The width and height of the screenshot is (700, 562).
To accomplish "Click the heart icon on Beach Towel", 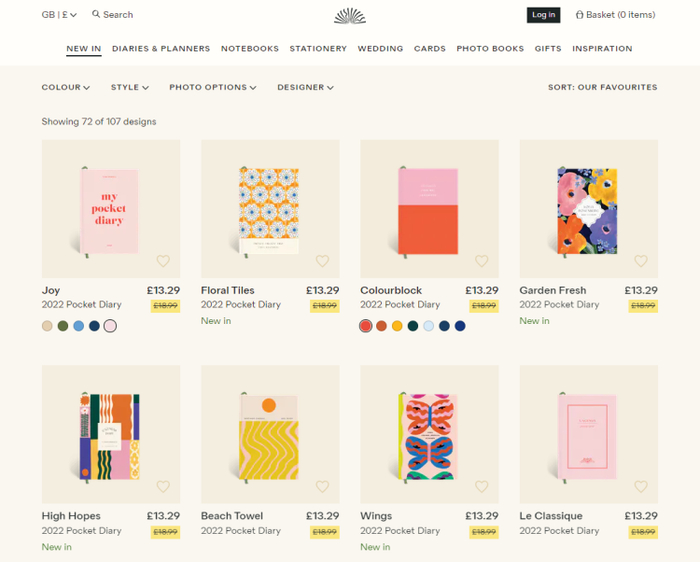I will 322,487.
